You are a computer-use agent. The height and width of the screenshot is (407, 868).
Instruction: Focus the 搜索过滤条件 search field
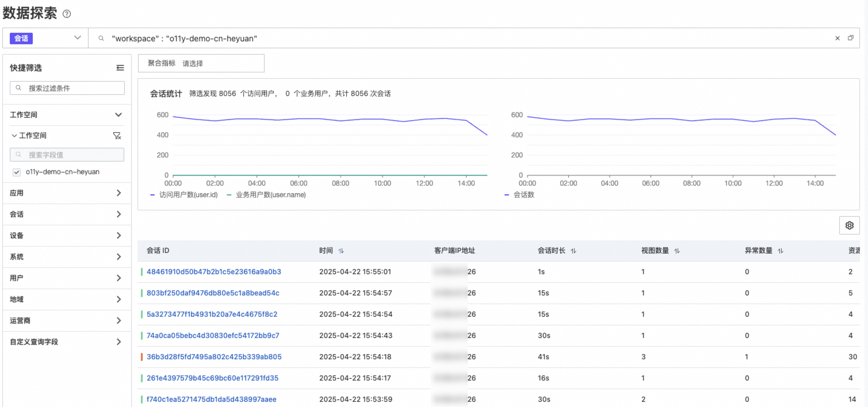pos(67,88)
